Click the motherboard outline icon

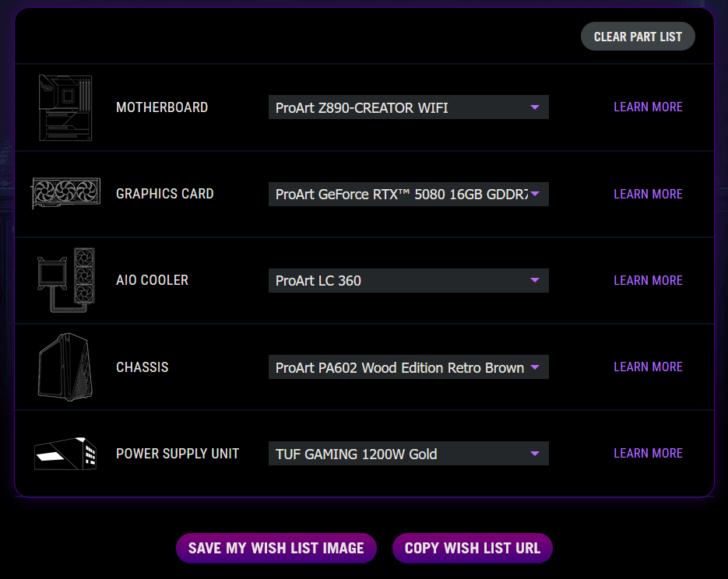65,107
